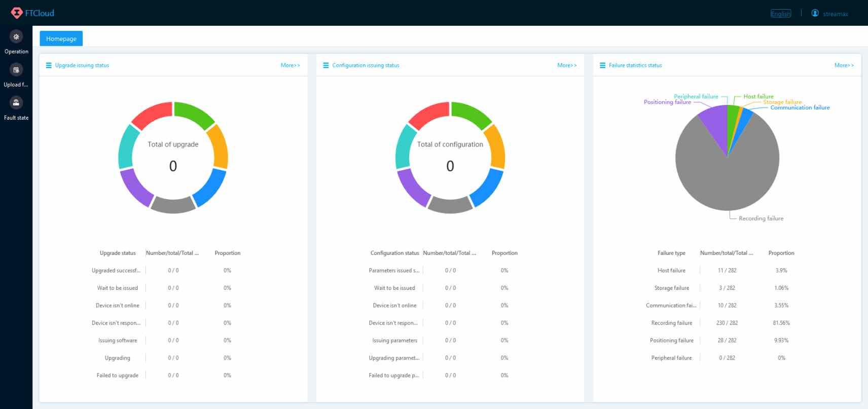Click the Failure statistics status list icon
The height and width of the screenshot is (409, 868).
click(x=602, y=65)
